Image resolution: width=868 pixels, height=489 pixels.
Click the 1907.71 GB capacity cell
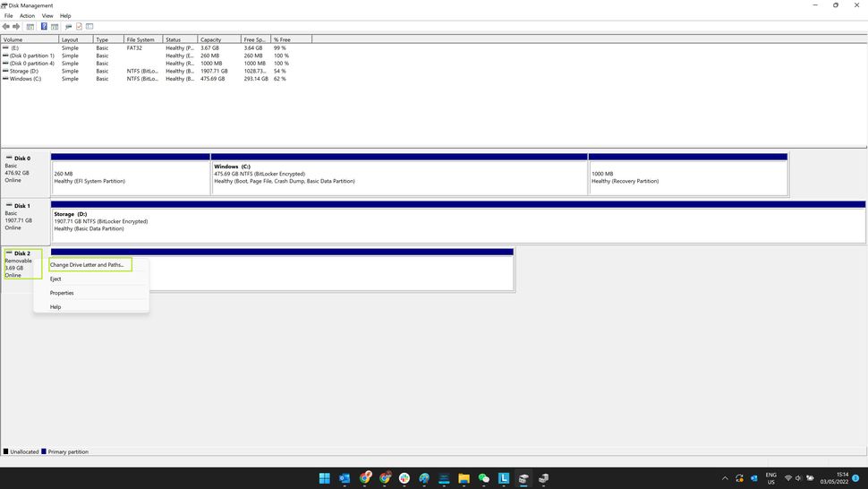pos(214,72)
